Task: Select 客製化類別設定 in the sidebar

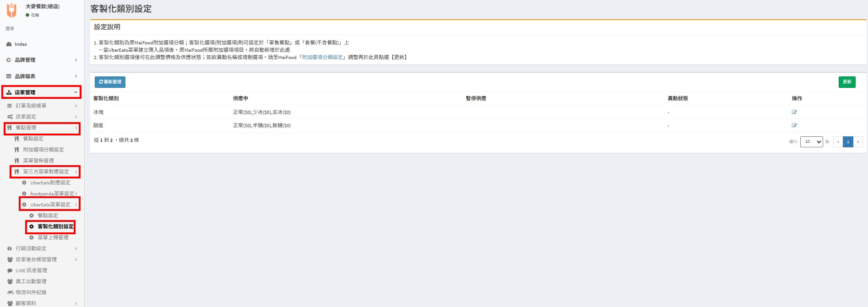Action: coord(55,226)
